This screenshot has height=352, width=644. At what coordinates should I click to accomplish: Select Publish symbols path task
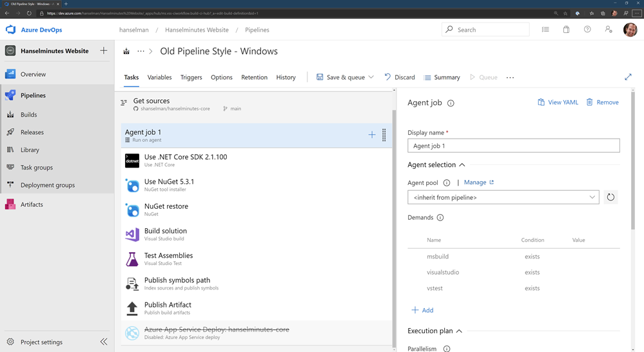tap(257, 284)
